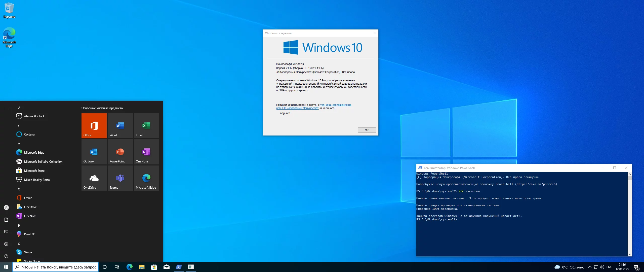Image resolution: width=644 pixels, height=272 pixels.
Task: Switch ENG input language in system tray
Action: (609, 267)
